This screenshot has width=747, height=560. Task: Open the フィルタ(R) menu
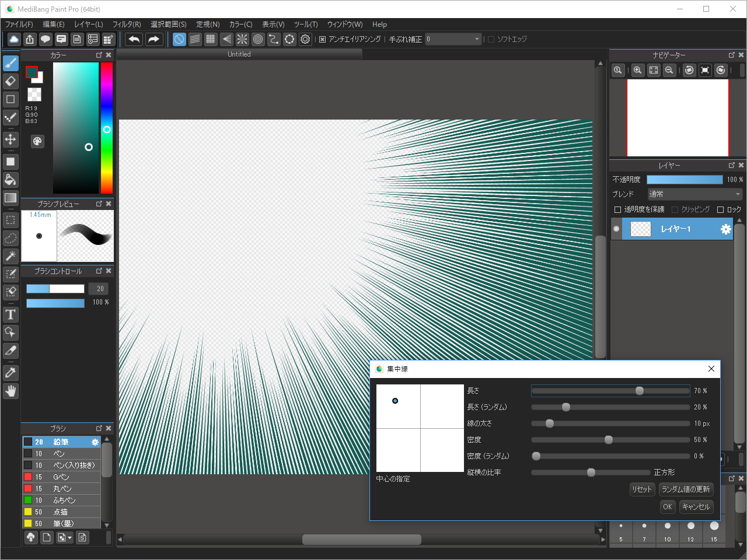[126, 24]
